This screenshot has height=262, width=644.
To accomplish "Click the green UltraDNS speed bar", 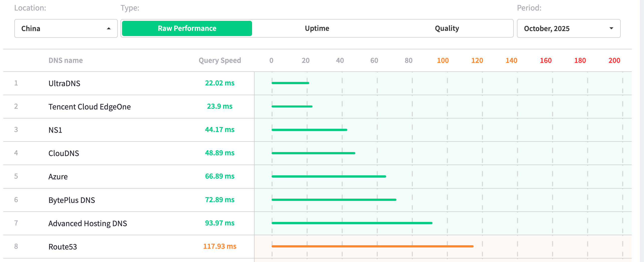I will tap(290, 83).
